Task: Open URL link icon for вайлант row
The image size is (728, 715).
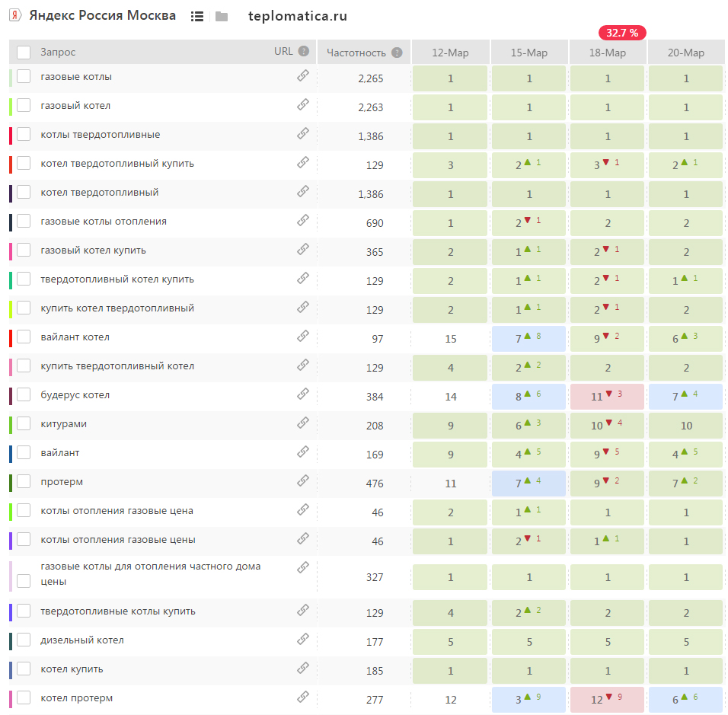Action: (303, 452)
